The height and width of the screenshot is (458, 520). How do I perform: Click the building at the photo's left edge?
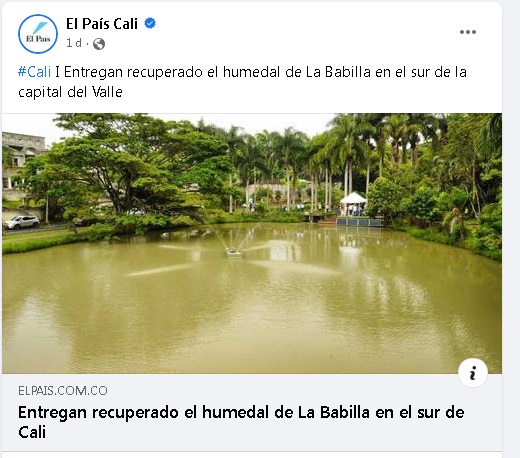22,167
